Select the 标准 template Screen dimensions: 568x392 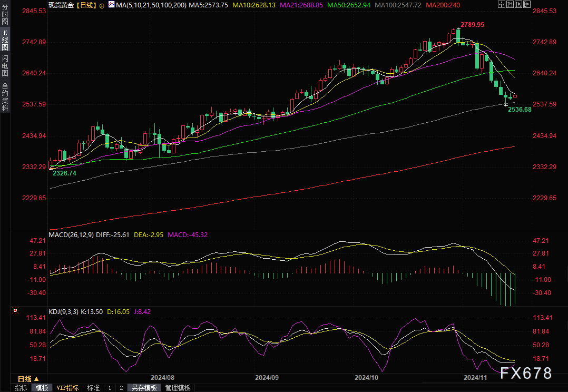coord(93,388)
